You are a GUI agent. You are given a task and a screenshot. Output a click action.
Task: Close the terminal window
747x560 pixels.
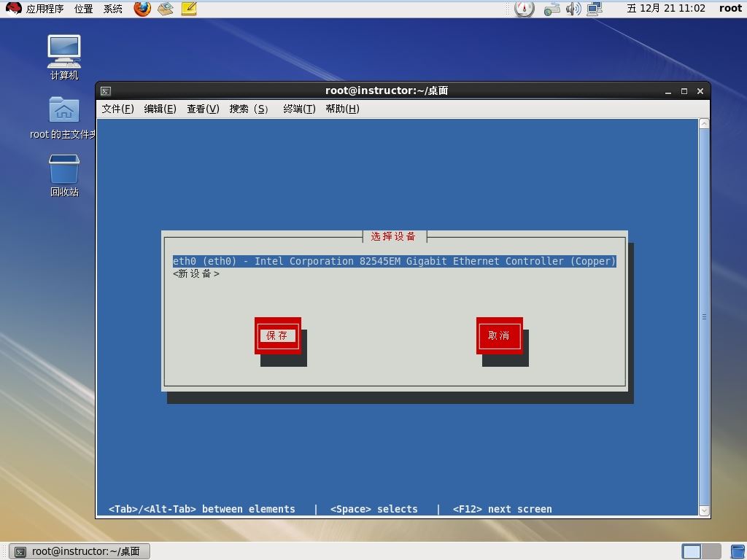[700, 91]
